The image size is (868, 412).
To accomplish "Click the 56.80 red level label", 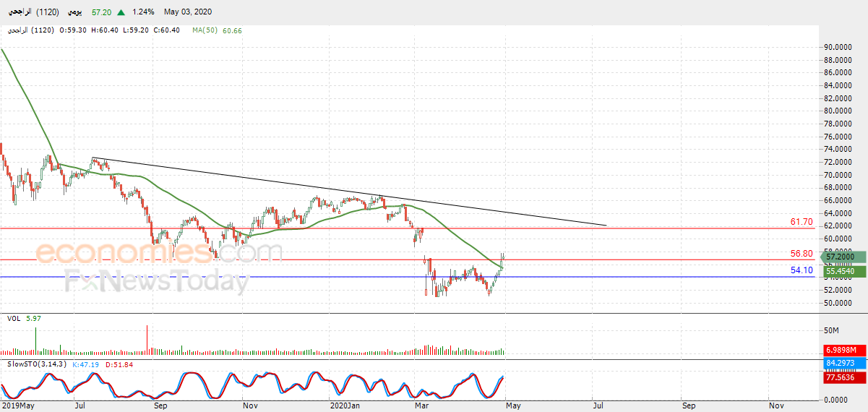I will (x=802, y=254).
